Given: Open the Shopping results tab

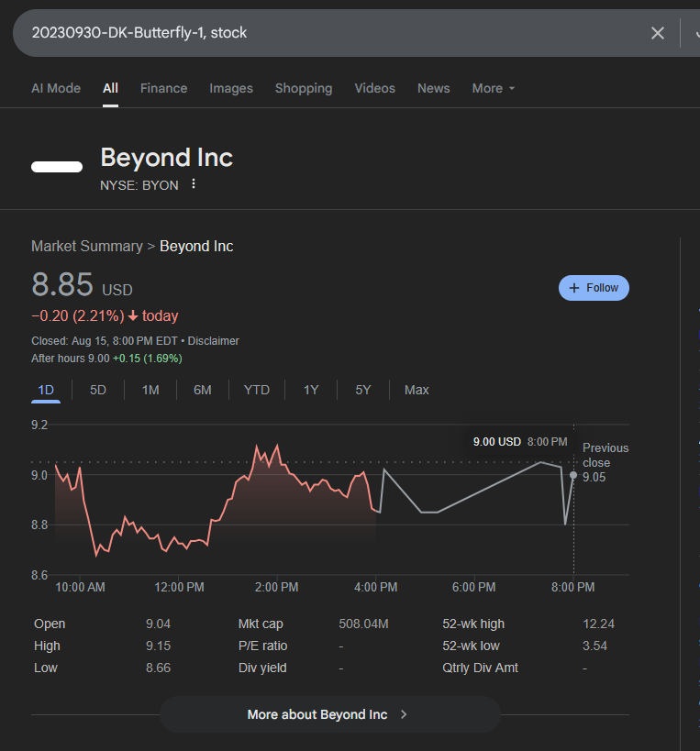Looking at the screenshot, I should click(x=304, y=88).
